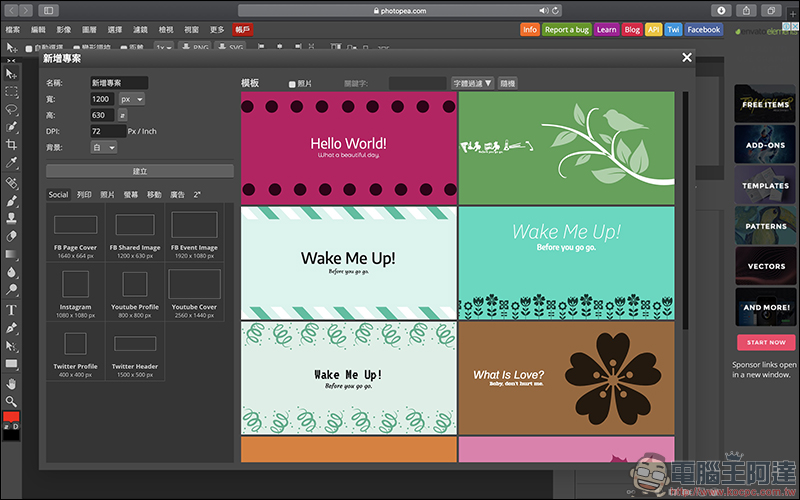Click the 建立 create button
Image resolution: width=800 pixels, height=500 pixels.
point(140,171)
